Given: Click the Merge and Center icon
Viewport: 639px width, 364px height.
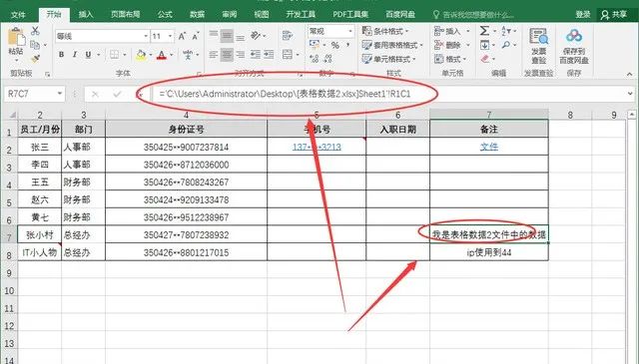Looking at the screenshot, I should tap(288, 54).
